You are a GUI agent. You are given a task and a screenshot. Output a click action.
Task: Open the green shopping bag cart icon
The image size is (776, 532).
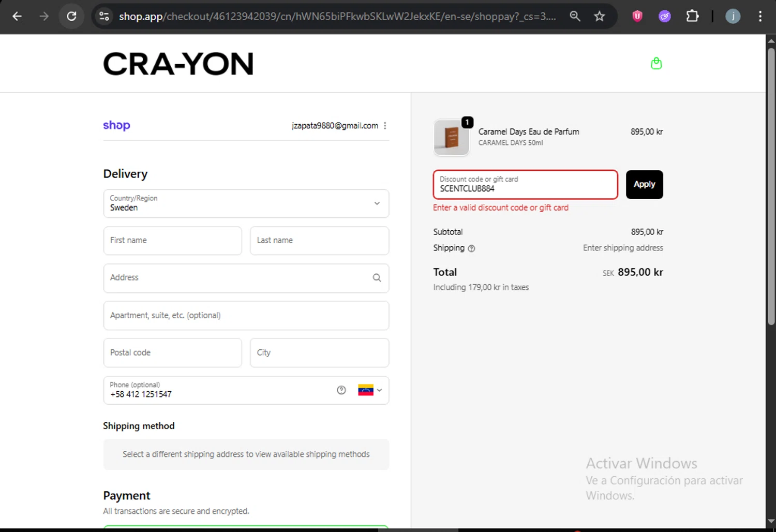point(656,63)
